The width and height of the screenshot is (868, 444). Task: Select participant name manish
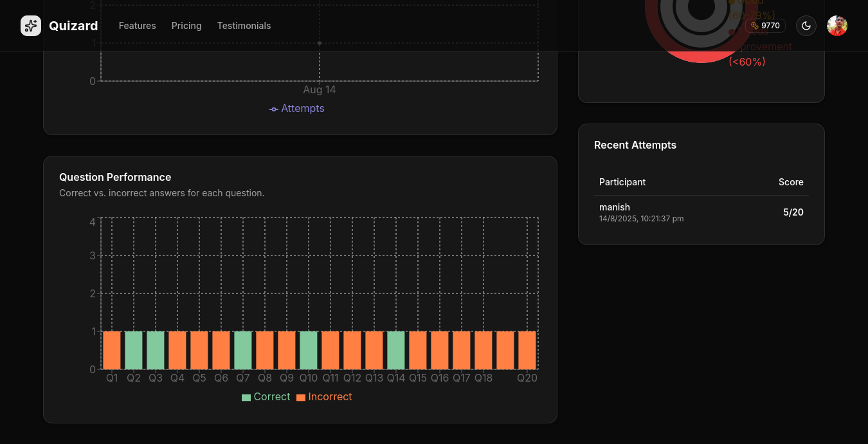click(615, 207)
